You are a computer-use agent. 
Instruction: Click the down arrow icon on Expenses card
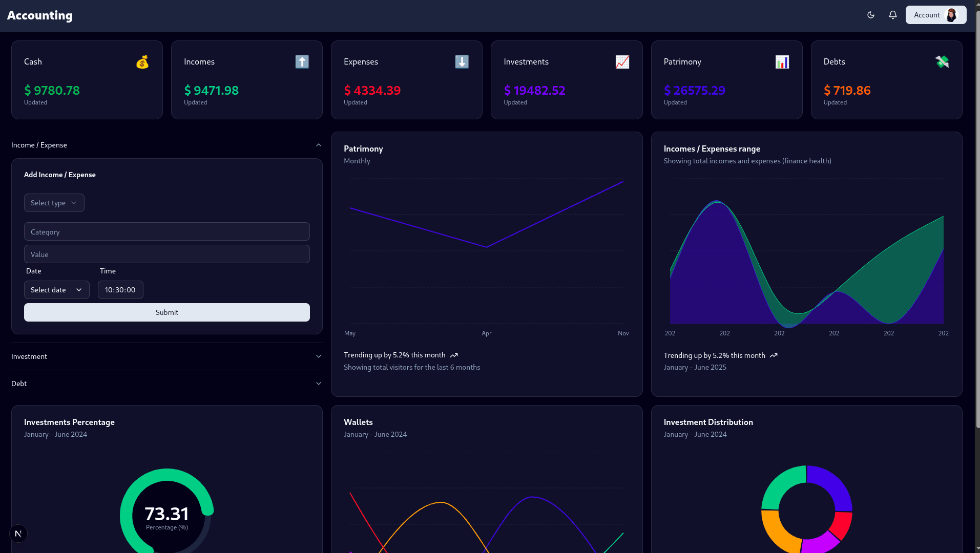click(462, 61)
